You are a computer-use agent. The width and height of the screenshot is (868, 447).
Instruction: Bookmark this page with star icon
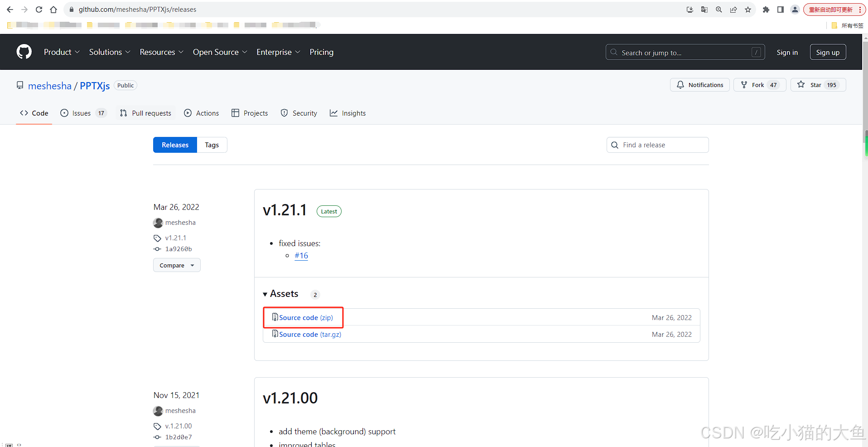pyautogui.click(x=748, y=10)
